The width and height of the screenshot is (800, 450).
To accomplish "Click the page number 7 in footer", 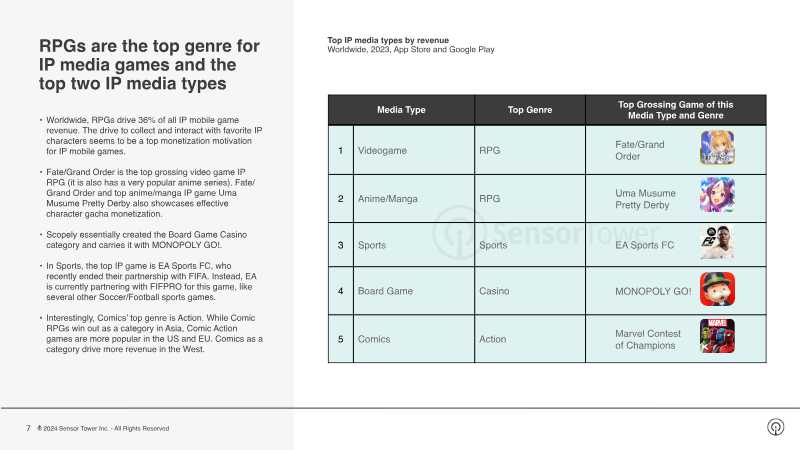I will tap(27, 428).
